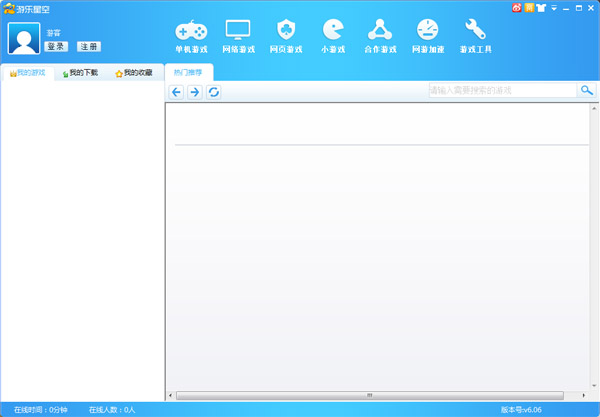Select the 热门推荐 tab
Viewport: 600px width, 417px height.
[x=187, y=73]
